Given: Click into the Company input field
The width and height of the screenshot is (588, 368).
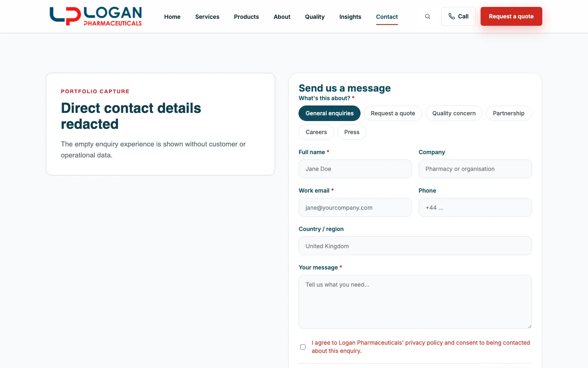Looking at the screenshot, I should click(x=475, y=169).
